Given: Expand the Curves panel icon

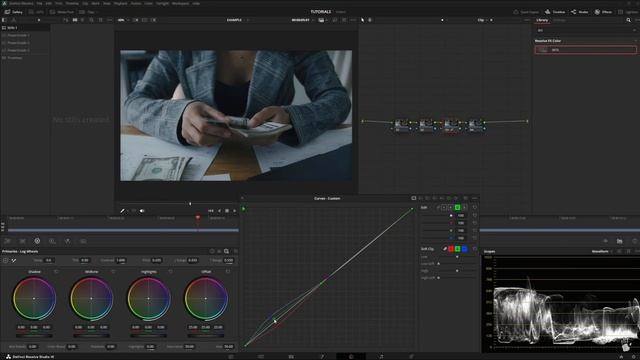Looking at the screenshot, I should (242, 198).
